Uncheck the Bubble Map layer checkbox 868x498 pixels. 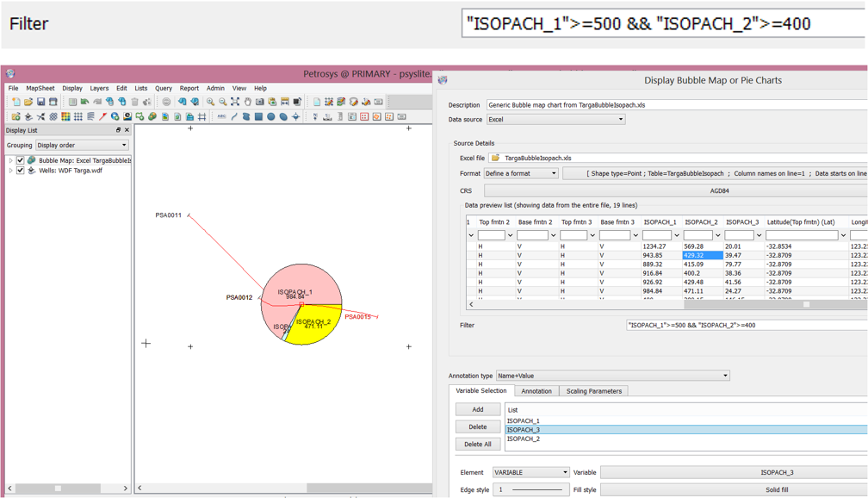point(21,160)
